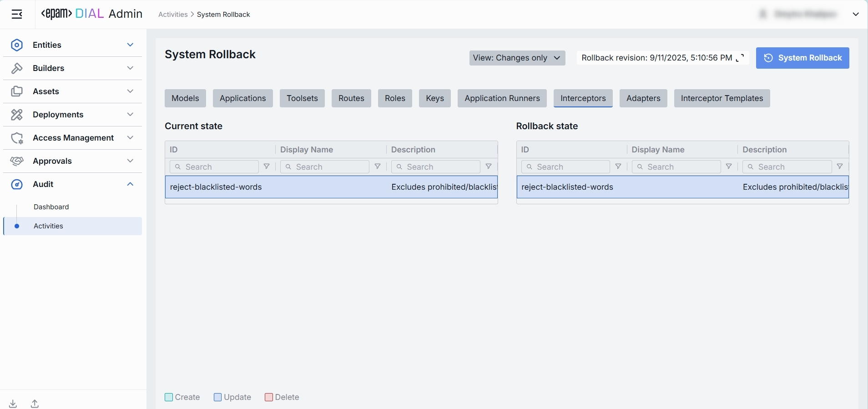Click the Display Name search field in Current state
Screen dimensions: 868x409
pyautogui.click(x=325, y=167)
